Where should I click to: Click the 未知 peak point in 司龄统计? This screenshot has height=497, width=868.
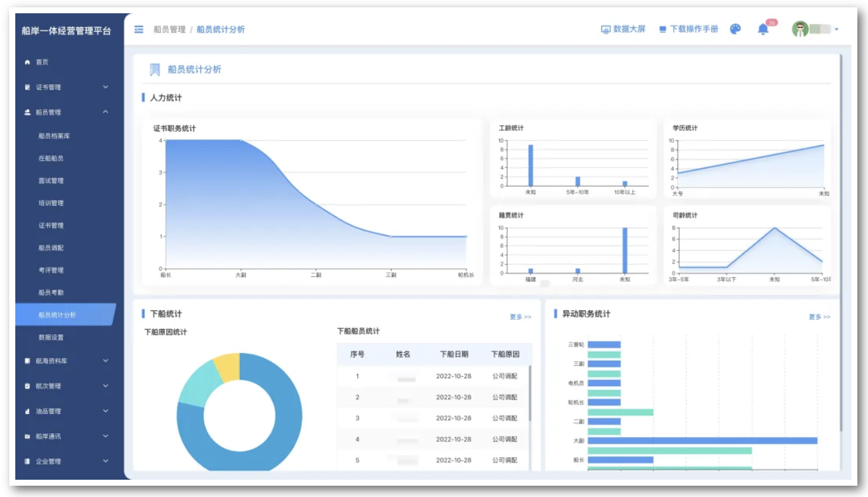[x=774, y=228]
